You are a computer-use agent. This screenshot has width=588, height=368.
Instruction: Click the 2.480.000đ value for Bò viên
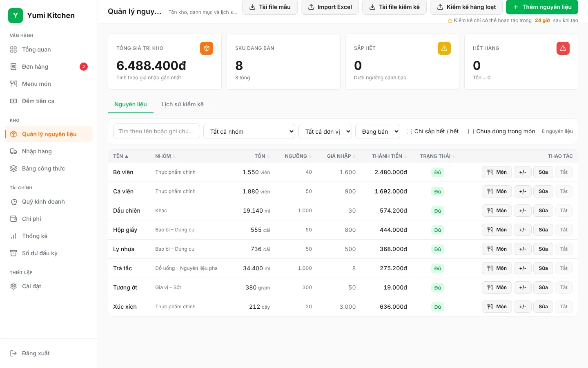pos(391,172)
